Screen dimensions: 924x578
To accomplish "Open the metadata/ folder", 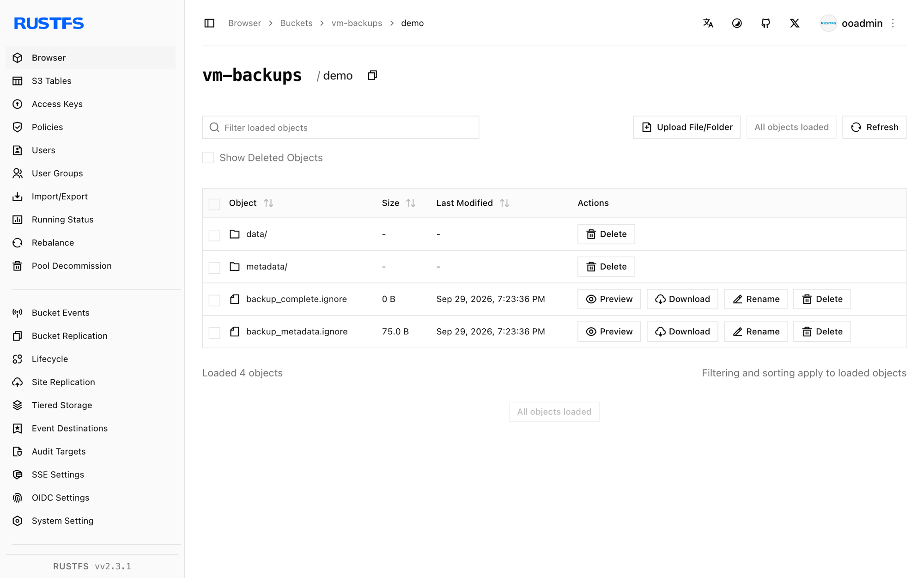I will [x=267, y=267].
